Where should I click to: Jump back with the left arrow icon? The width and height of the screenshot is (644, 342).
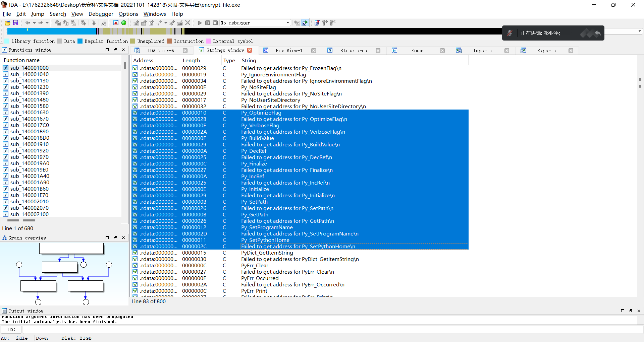pyautogui.click(x=28, y=23)
